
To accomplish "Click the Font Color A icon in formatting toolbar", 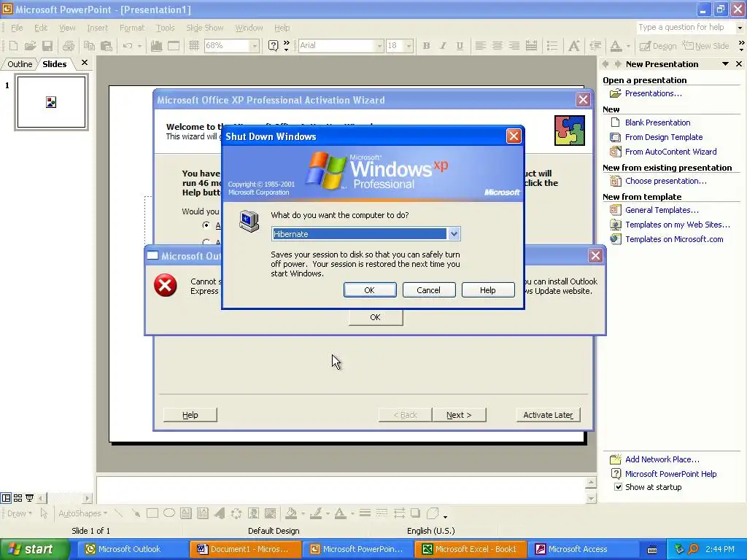I will (616, 46).
